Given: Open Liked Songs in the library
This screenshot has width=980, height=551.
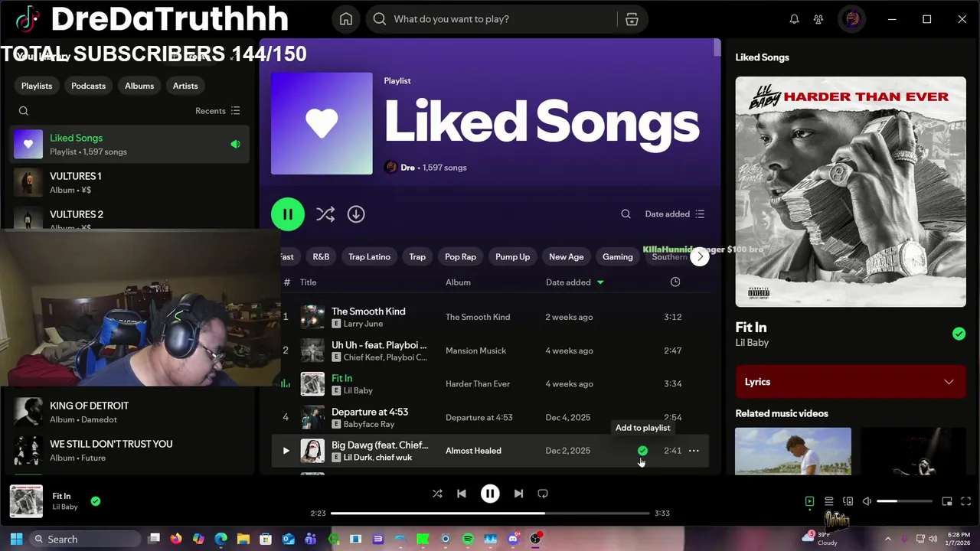Looking at the screenshot, I should pos(130,144).
